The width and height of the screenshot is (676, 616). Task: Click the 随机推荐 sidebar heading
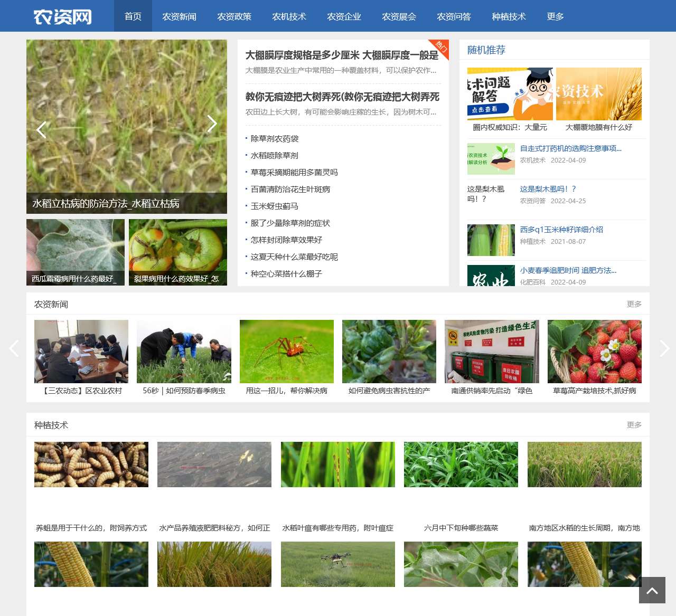click(x=486, y=50)
